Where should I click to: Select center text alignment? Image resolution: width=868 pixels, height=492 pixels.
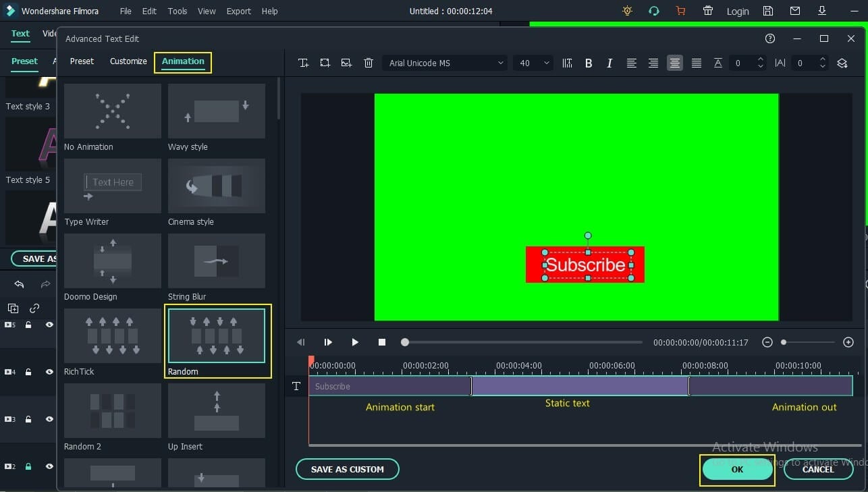pos(674,63)
